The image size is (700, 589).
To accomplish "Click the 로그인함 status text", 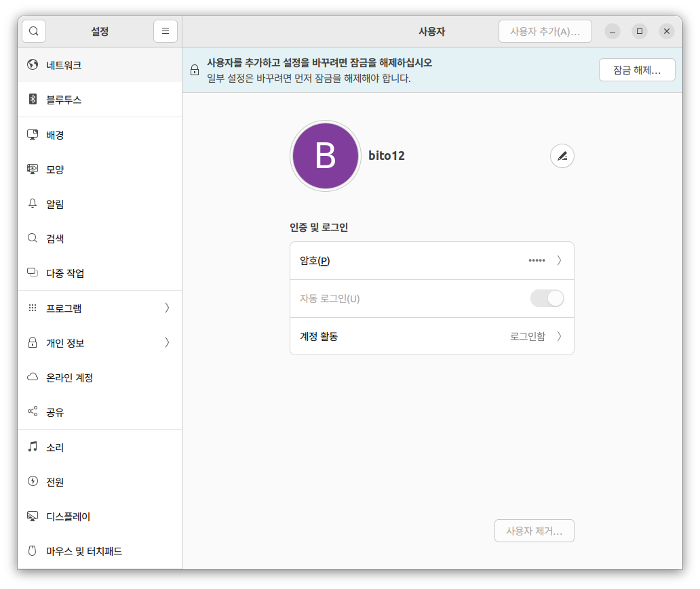I will [528, 336].
